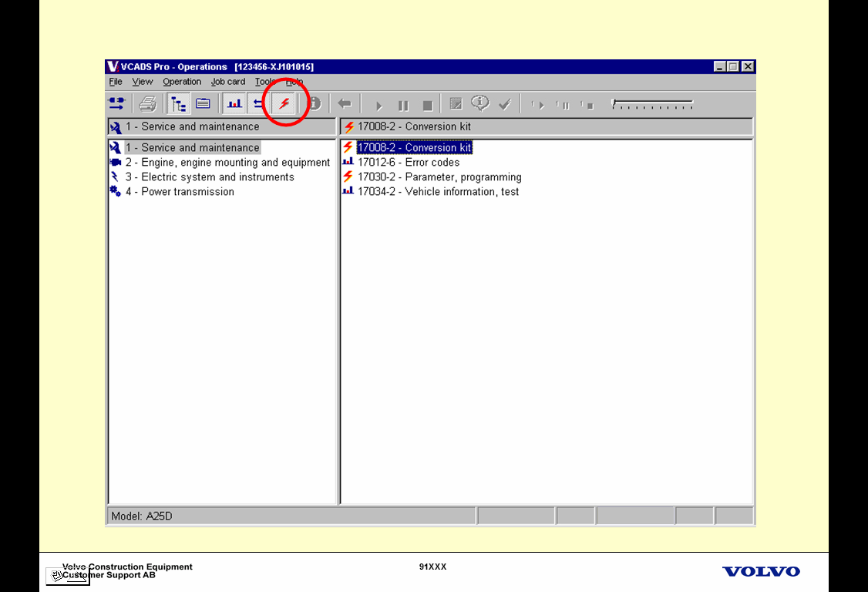
Task: Click the stop button in toolbar
Action: pos(427,106)
